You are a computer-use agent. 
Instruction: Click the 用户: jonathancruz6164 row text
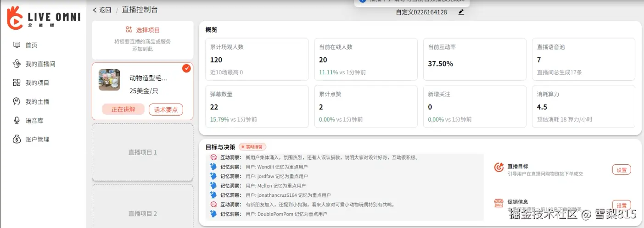(288, 195)
